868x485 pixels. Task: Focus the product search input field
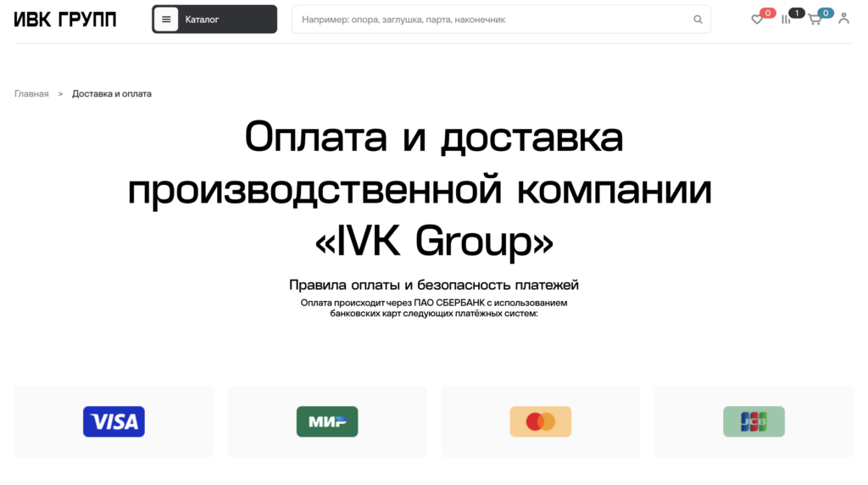tap(501, 20)
